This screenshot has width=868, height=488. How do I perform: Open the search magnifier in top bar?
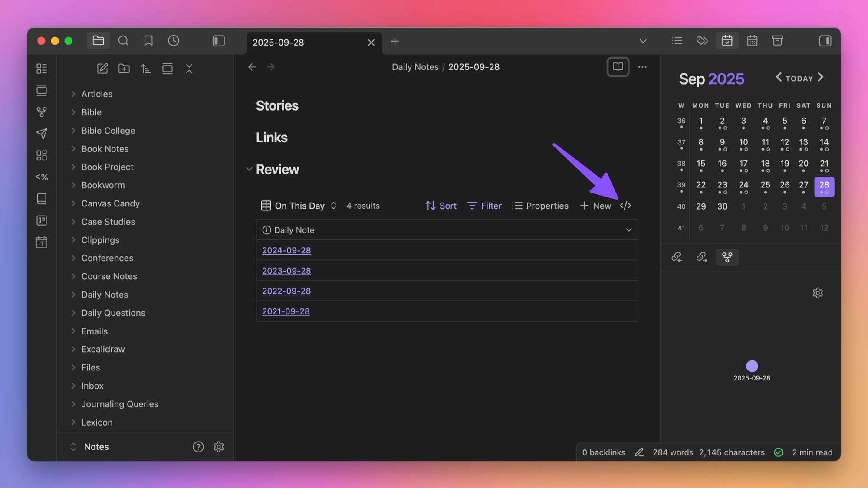pos(123,41)
